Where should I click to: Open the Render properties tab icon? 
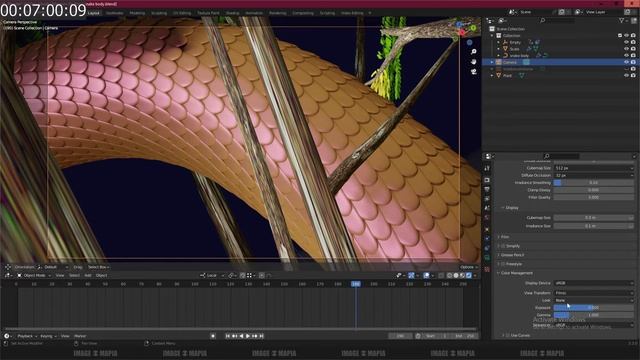click(487, 180)
